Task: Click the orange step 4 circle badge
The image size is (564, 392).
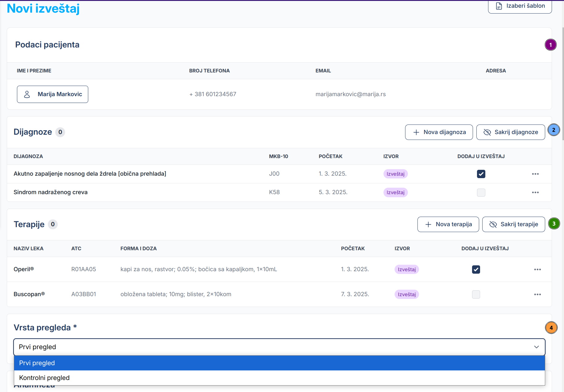Action: 551,328
